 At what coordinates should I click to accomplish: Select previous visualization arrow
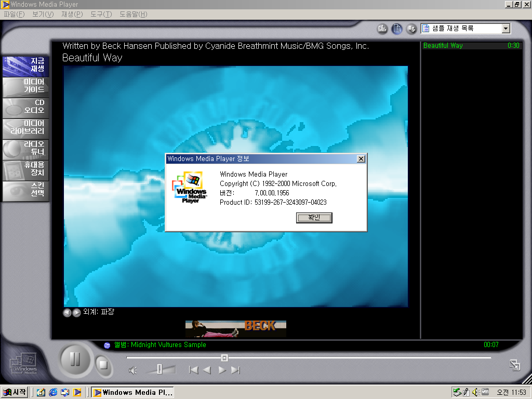coord(67,313)
